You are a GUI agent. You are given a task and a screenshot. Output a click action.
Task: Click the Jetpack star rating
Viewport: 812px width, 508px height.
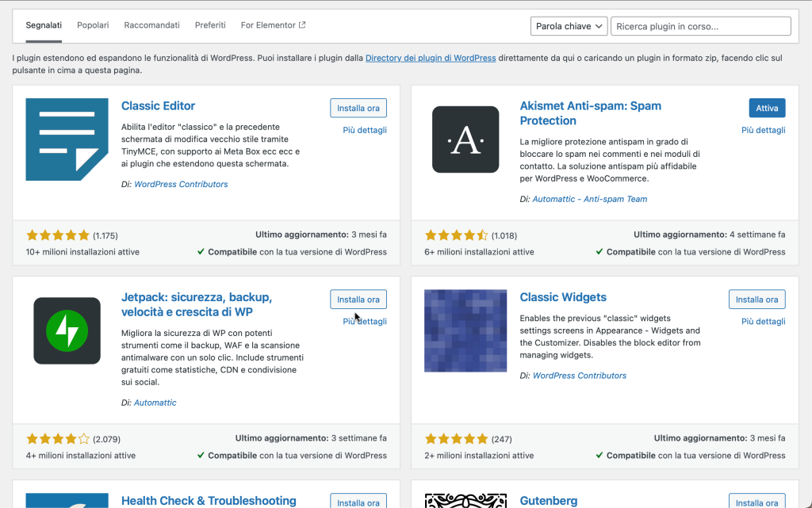point(58,439)
